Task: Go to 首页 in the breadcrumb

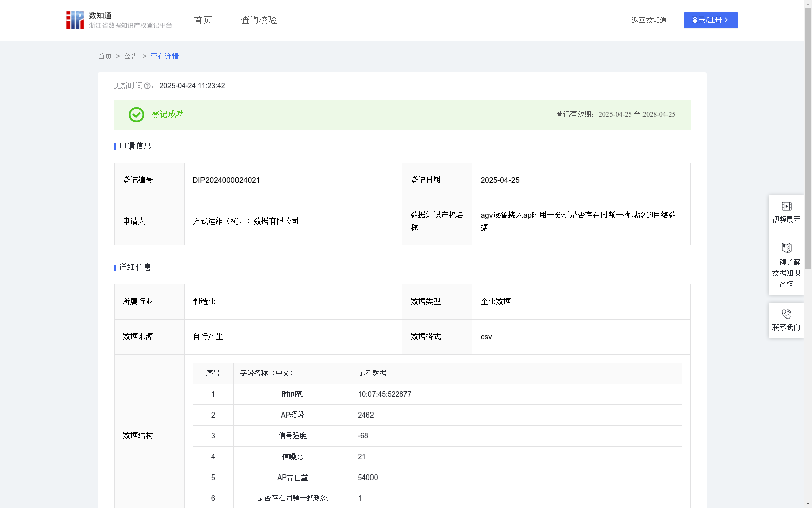Action: (105, 56)
